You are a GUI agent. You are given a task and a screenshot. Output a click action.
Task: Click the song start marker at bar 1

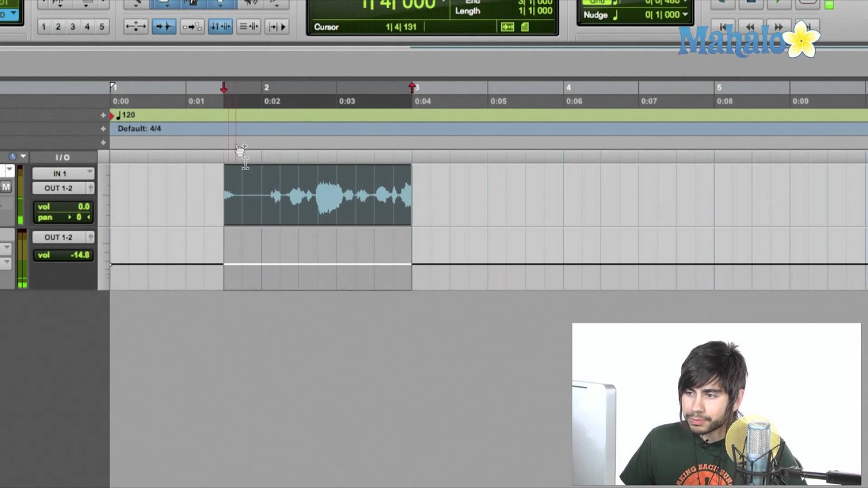coord(113,87)
